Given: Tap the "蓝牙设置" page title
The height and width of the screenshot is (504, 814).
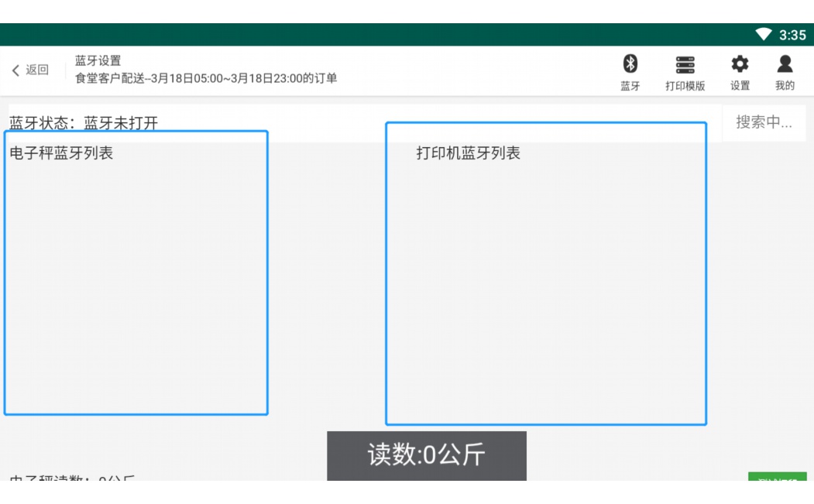Looking at the screenshot, I should (x=98, y=60).
